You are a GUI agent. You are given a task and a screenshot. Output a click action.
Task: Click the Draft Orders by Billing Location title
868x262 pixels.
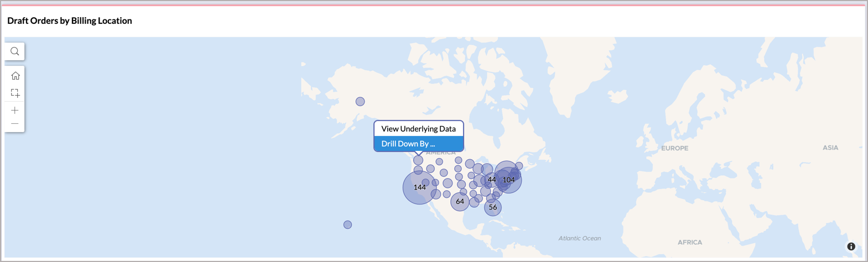(x=70, y=21)
